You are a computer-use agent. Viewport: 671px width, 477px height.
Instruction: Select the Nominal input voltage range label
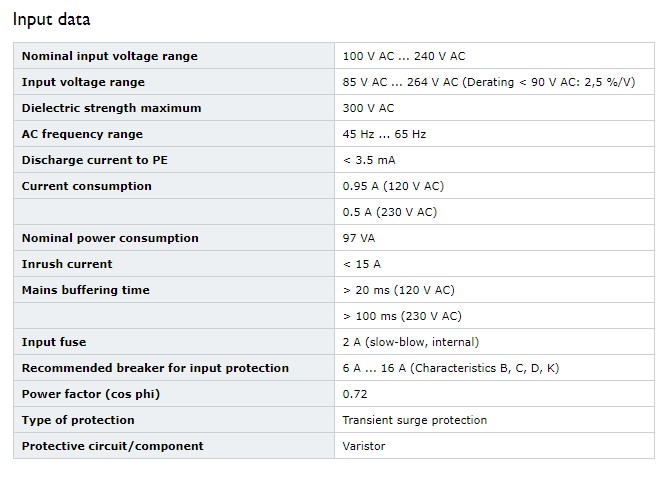pos(110,56)
